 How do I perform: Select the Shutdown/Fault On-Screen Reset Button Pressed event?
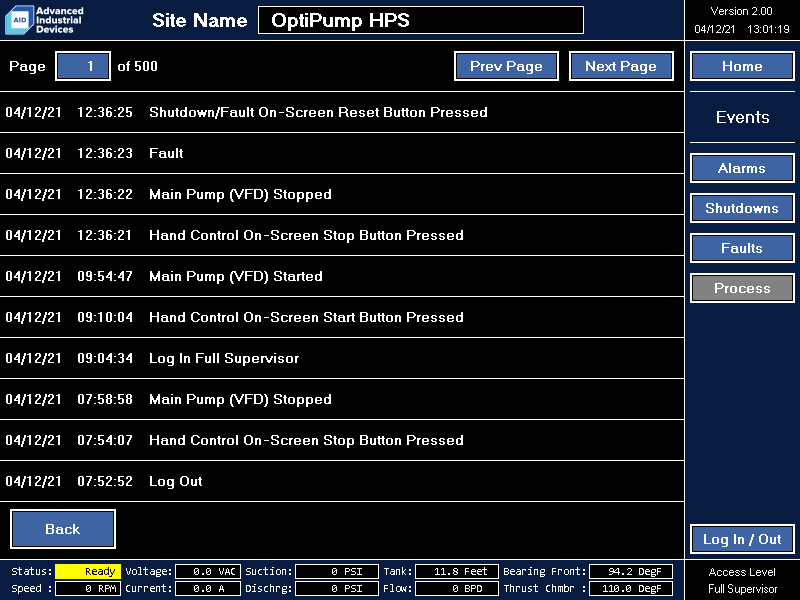(342, 112)
